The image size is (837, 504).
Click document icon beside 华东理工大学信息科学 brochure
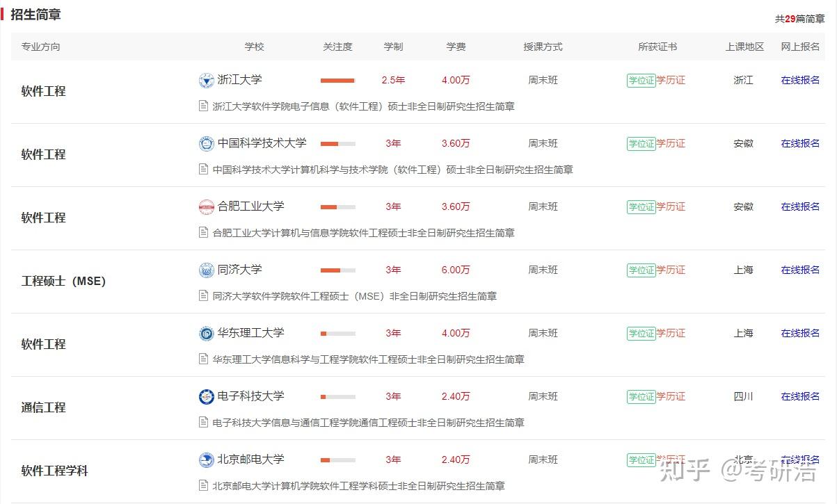coord(203,359)
